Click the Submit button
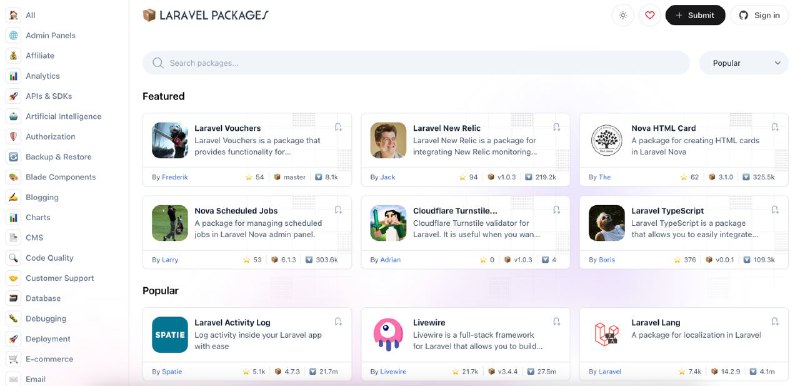The height and width of the screenshot is (386, 800). click(x=695, y=15)
